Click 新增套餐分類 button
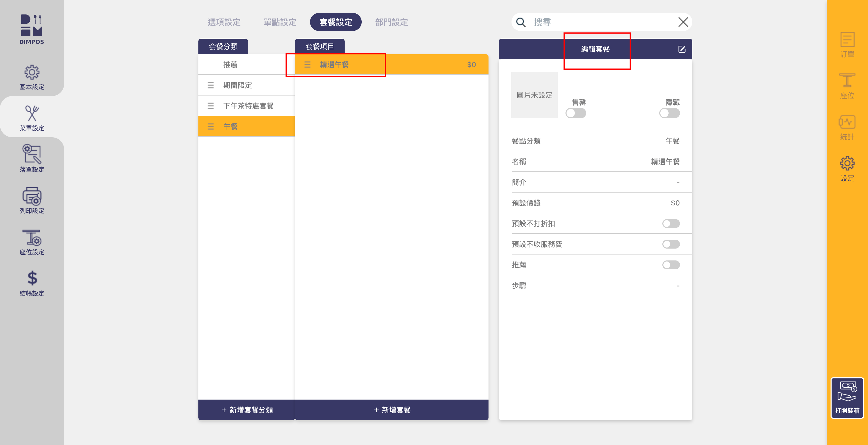 [x=247, y=410]
